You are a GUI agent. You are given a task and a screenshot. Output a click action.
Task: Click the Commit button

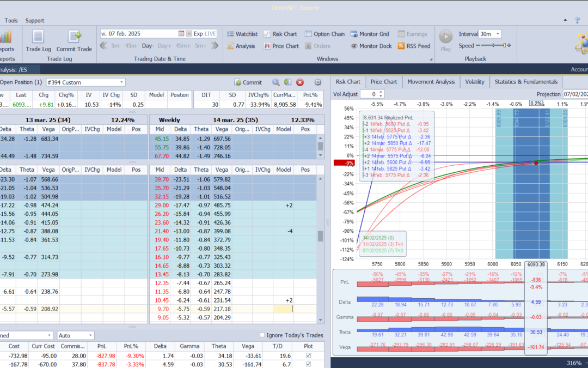pos(248,82)
